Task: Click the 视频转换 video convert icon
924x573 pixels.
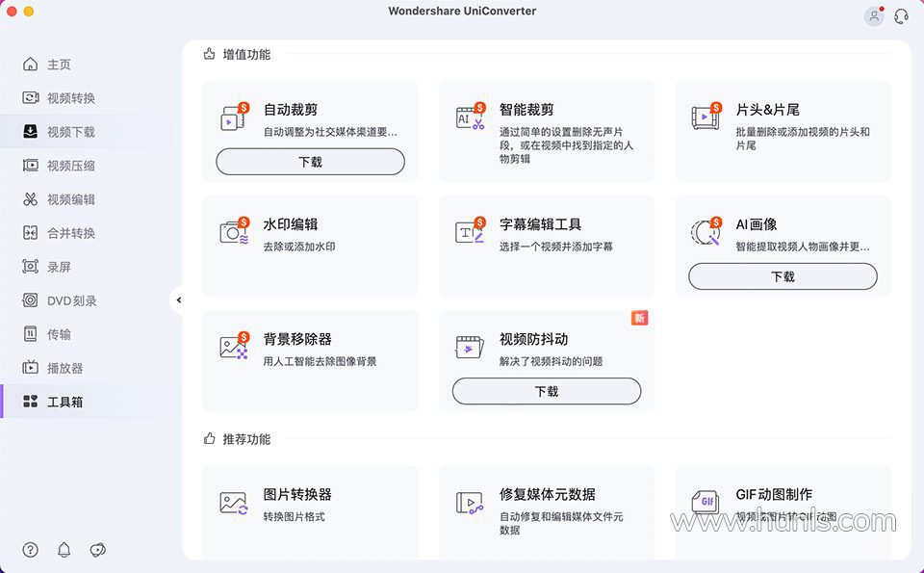Action: [x=30, y=98]
